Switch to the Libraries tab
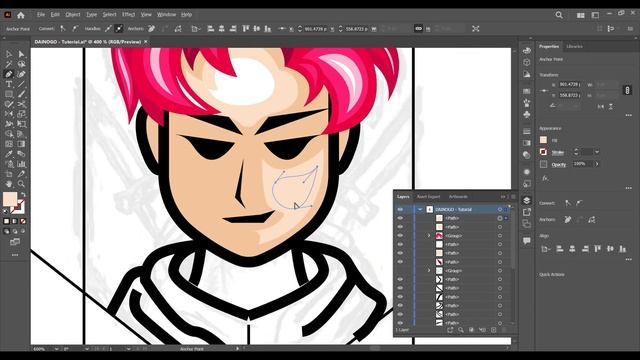Viewport: 640px width, 360px height. 574,47
